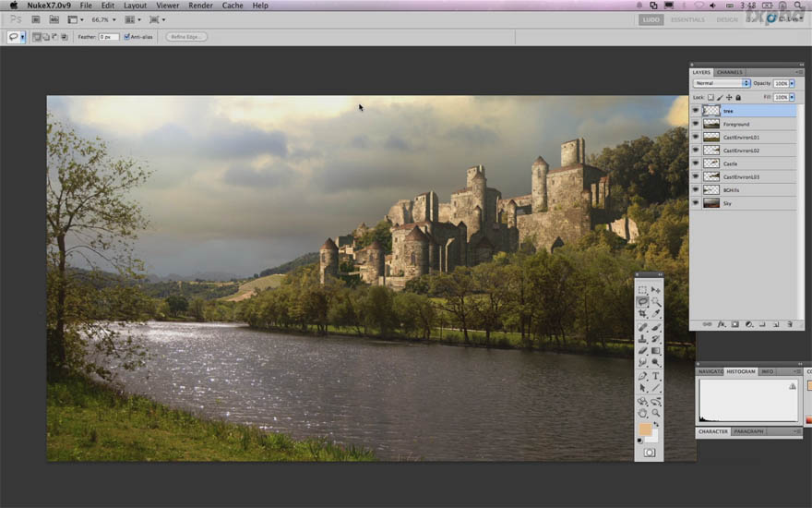Select the Spot Healing Brush tool
Image resolution: width=812 pixels, height=508 pixels.
642,328
